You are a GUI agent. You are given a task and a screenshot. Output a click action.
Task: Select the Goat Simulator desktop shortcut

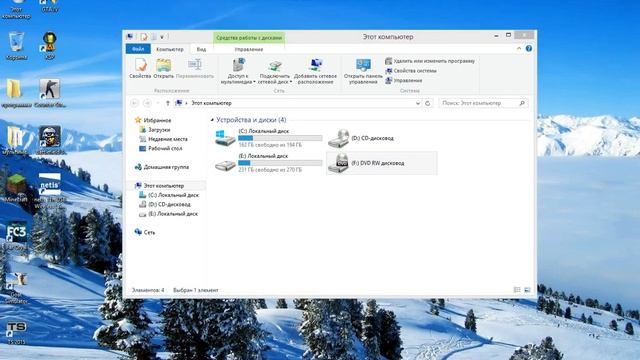[16, 288]
